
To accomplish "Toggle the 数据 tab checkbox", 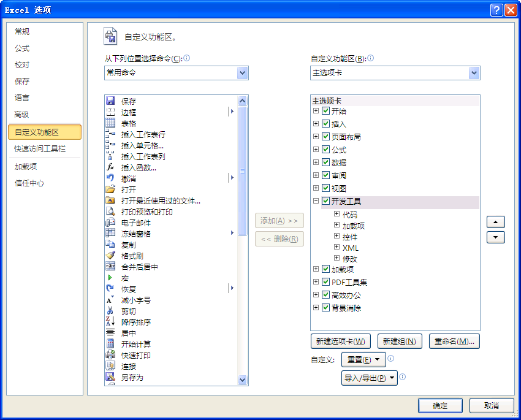I will (x=326, y=162).
